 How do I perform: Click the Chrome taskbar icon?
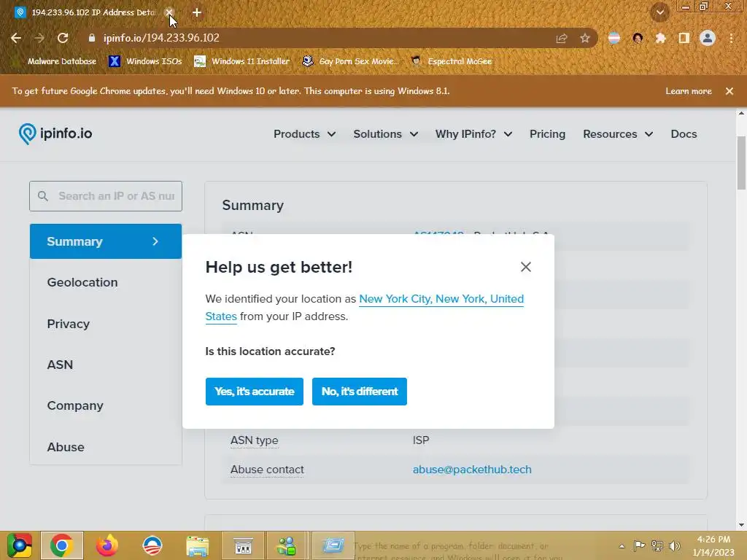coord(62,545)
